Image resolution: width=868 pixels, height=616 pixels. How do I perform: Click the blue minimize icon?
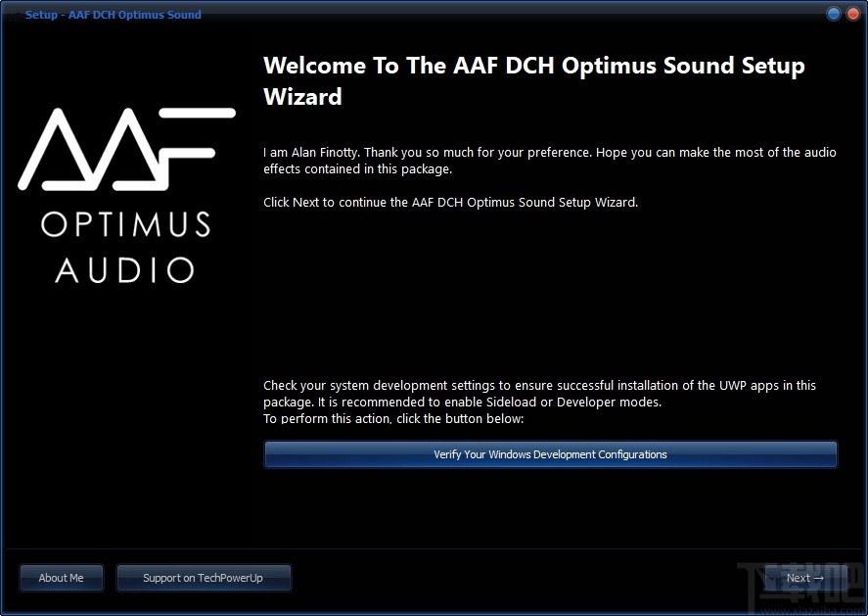tap(833, 14)
